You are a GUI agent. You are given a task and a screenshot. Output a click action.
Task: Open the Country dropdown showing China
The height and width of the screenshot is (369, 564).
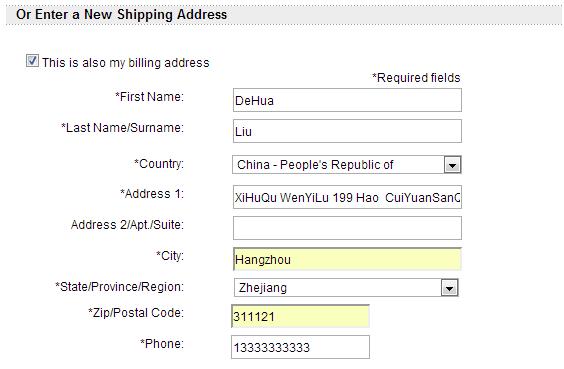point(346,165)
